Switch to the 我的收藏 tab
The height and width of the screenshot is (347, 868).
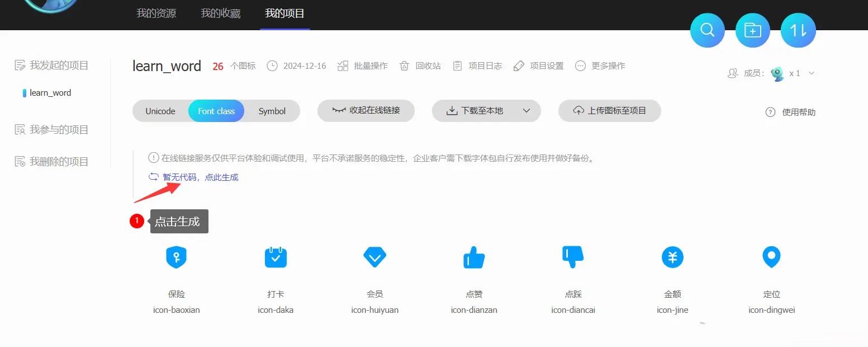[220, 13]
